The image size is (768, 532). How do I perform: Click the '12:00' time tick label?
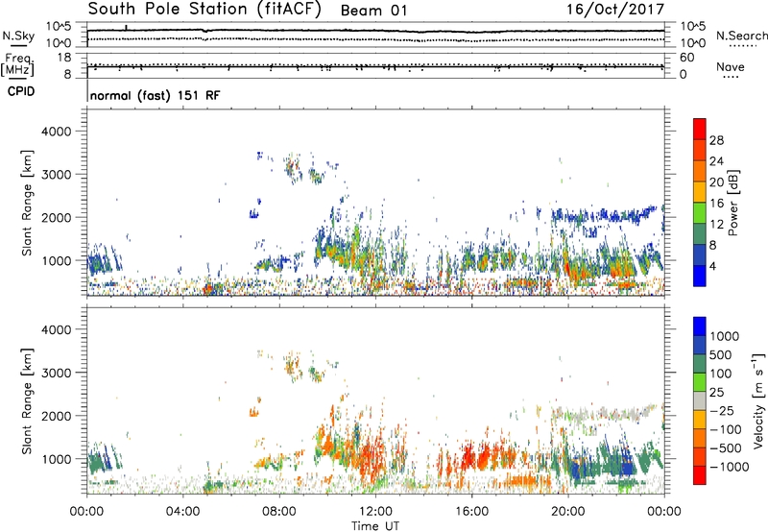tap(375, 512)
